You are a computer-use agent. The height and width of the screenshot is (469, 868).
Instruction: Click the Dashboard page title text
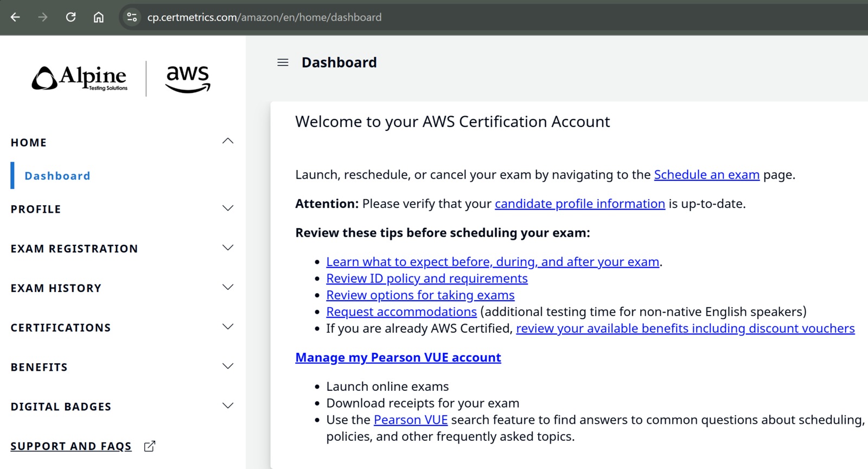point(339,62)
